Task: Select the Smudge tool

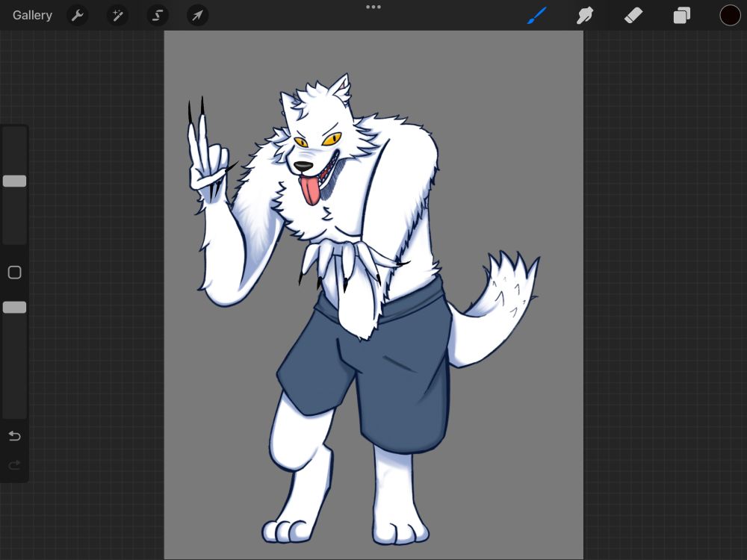Action: [x=585, y=15]
